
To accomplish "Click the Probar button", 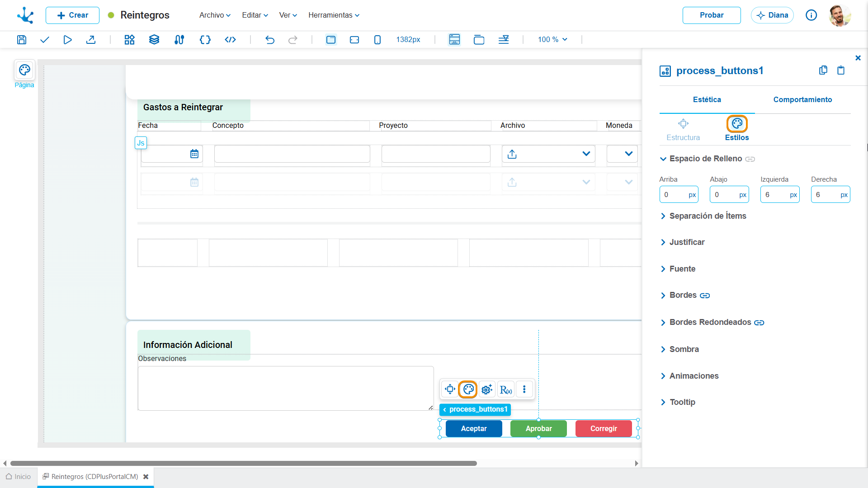I will coord(712,15).
